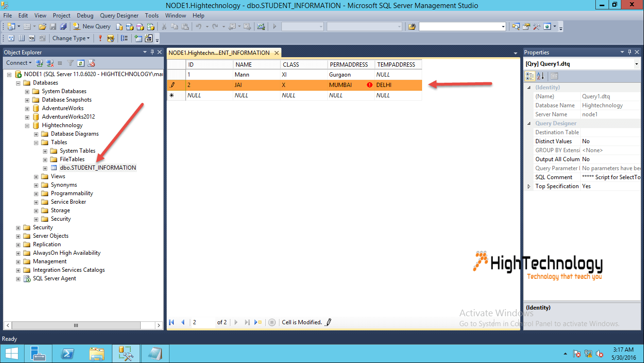Expand the Top Specification property

coord(529,186)
